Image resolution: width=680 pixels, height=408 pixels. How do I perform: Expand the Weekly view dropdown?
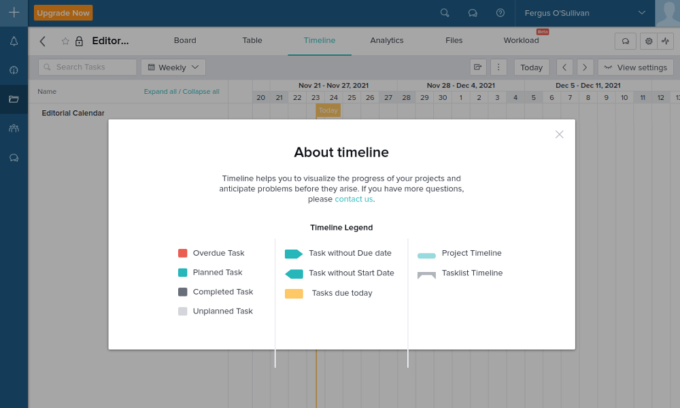[x=173, y=67]
